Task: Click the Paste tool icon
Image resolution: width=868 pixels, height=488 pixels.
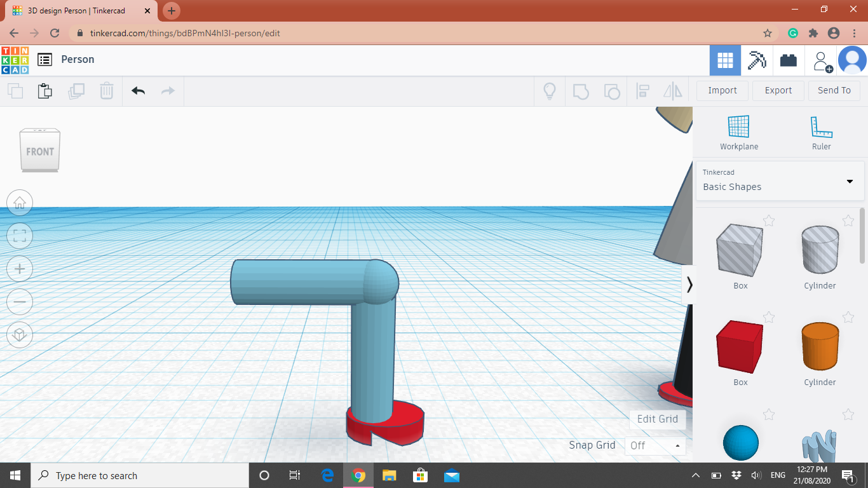Action: coord(45,91)
